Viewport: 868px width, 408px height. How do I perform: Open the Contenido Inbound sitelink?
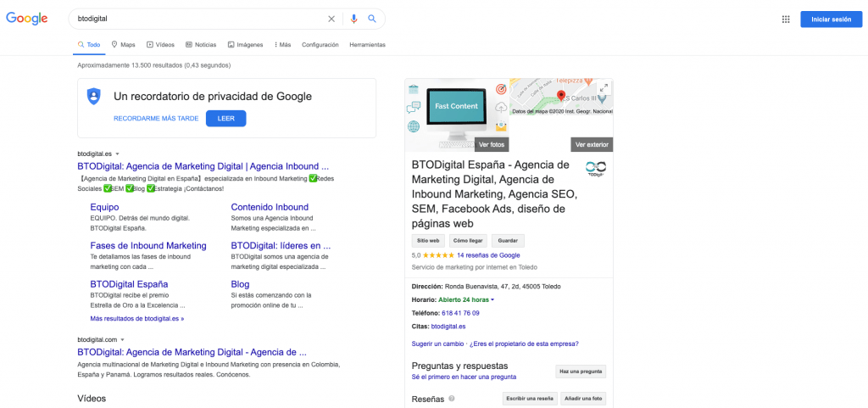click(270, 207)
